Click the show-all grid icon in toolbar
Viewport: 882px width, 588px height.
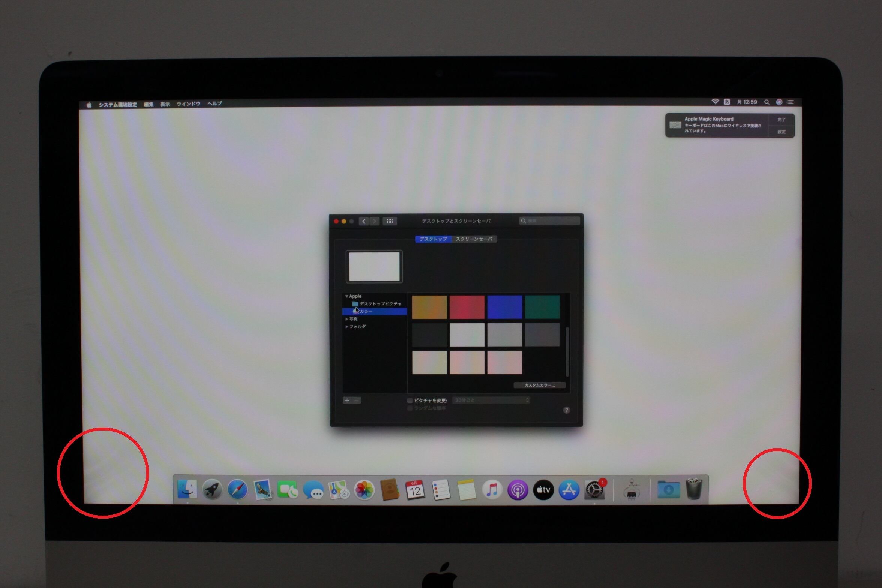[x=390, y=221]
